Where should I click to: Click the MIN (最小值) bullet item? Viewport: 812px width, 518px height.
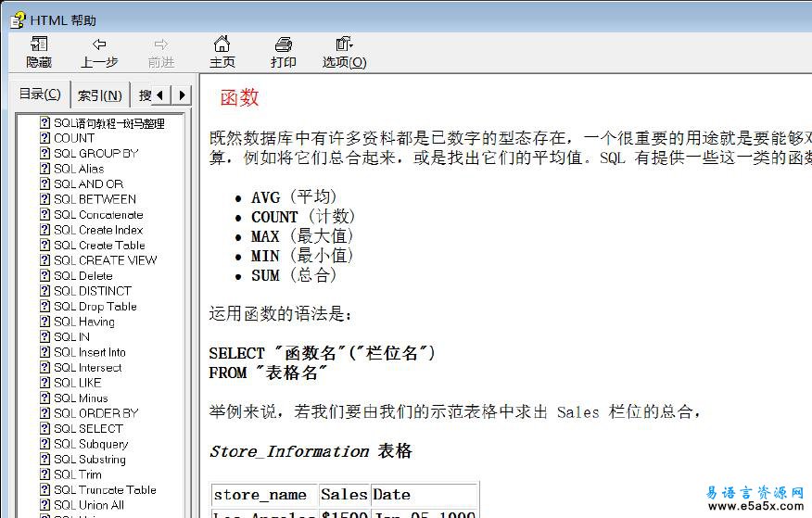[x=302, y=256]
